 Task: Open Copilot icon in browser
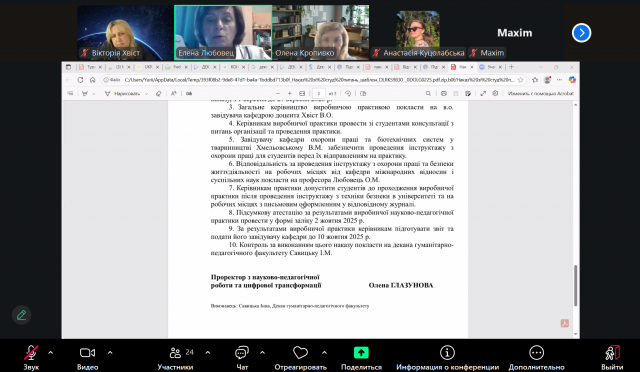click(572, 80)
